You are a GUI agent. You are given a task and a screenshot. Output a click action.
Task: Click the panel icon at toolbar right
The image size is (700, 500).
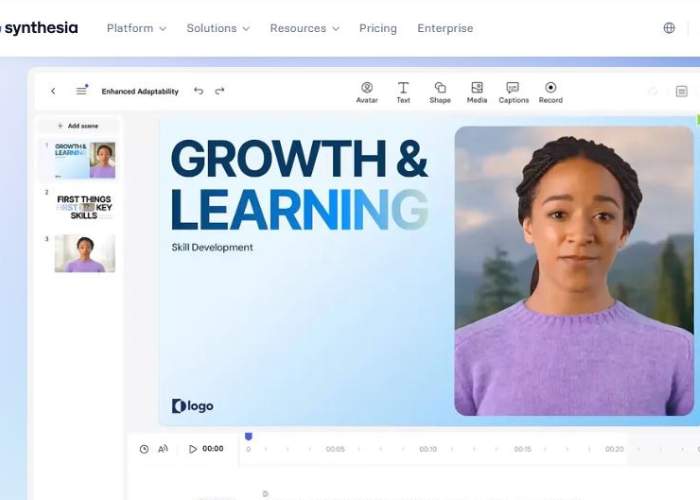pos(681,92)
